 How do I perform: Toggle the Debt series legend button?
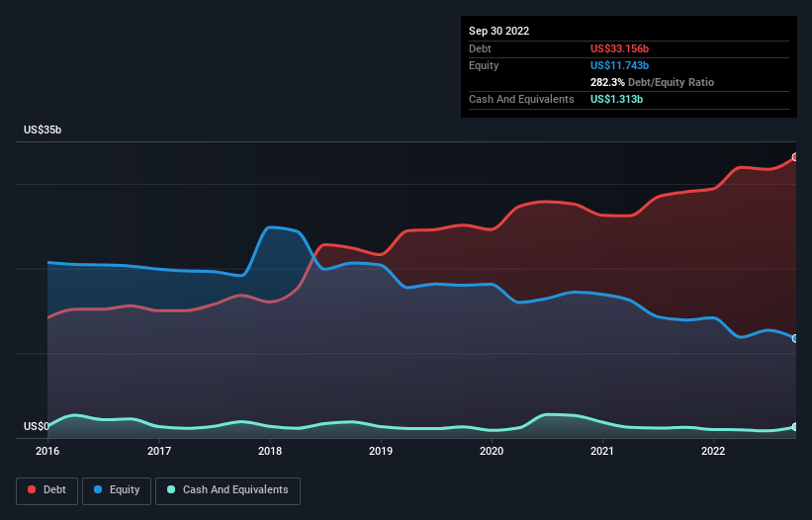(x=47, y=490)
